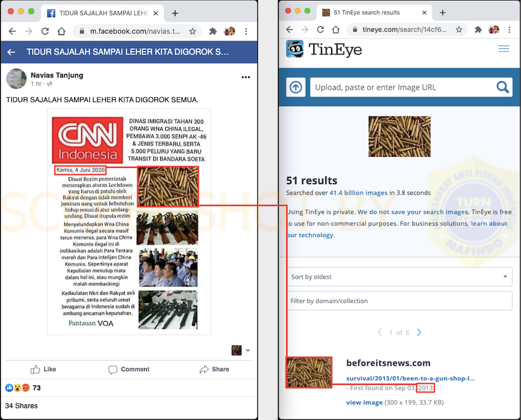The width and height of the screenshot is (521, 420).
Task: Open the post audience selector dropdown arrow
Action: click(247, 351)
